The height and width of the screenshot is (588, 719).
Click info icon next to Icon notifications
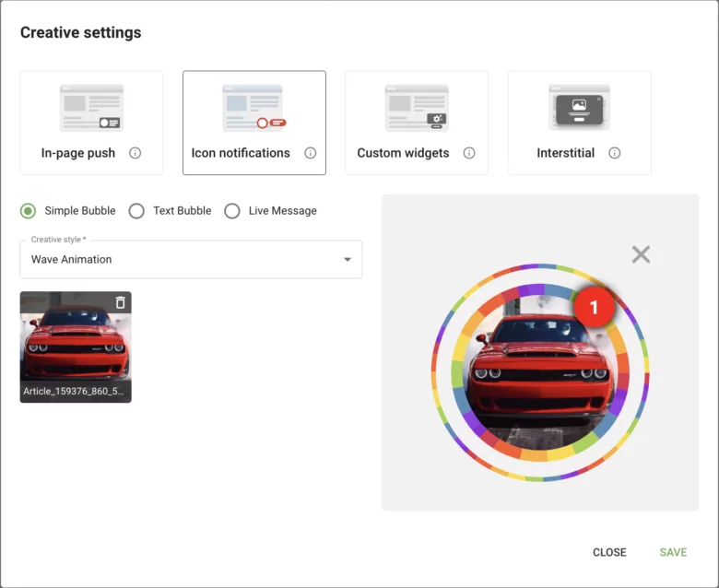pos(311,153)
